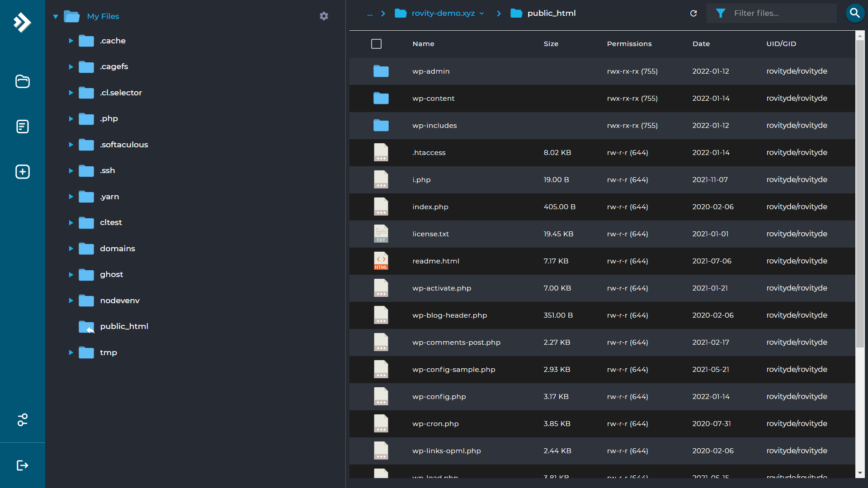Click the rovity-demo.xyz breadcrumb link
Viewport: 868px width, 488px height.
443,13
